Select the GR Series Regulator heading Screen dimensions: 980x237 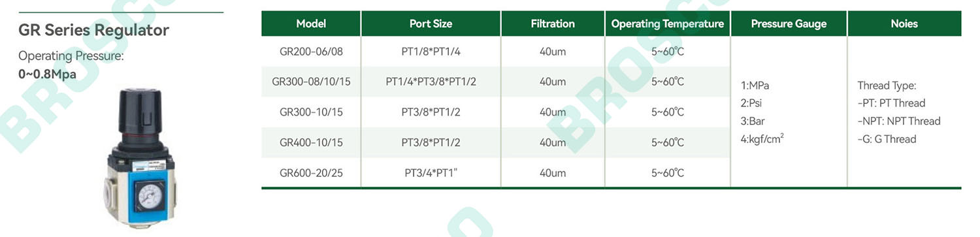click(x=94, y=30)
